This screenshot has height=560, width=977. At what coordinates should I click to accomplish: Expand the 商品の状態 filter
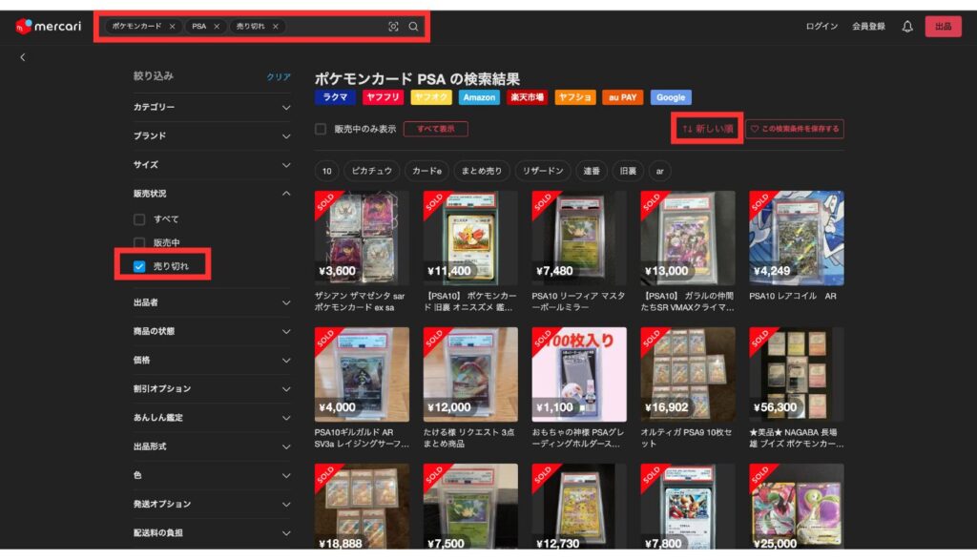pos(212,331)
